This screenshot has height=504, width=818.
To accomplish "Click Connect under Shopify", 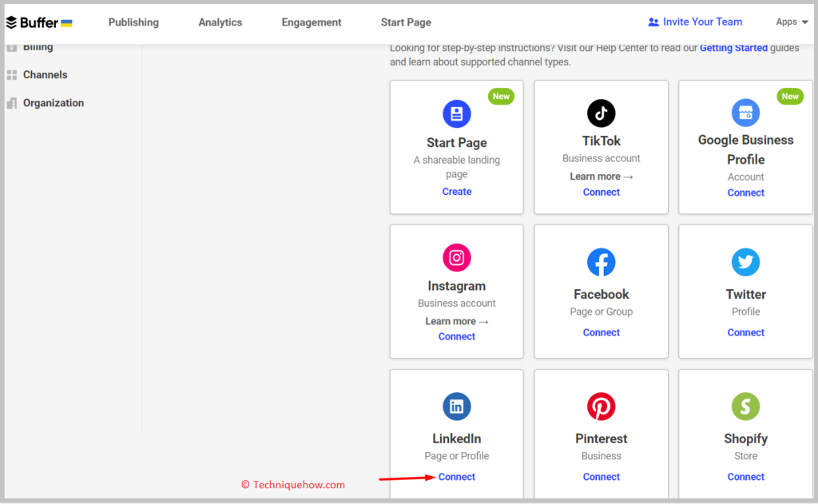I will pos(745,477).
